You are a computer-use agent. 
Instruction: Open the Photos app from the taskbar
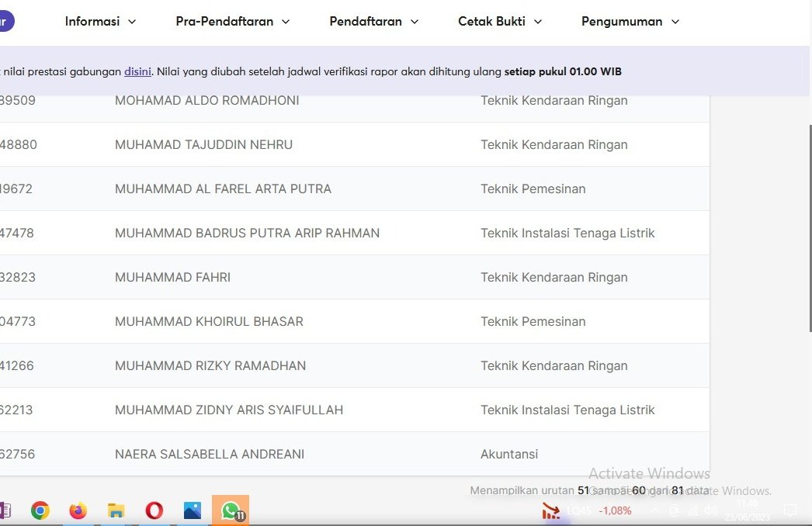point(192,510)
